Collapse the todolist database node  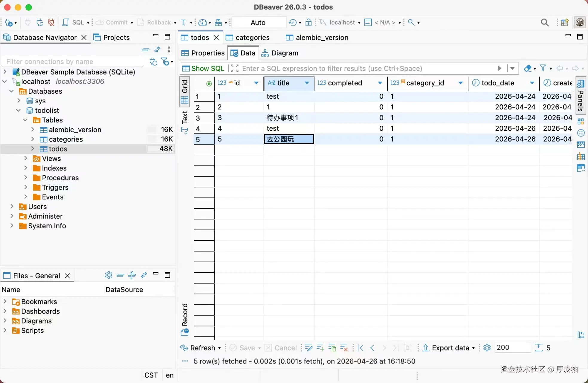pos(19,110)
